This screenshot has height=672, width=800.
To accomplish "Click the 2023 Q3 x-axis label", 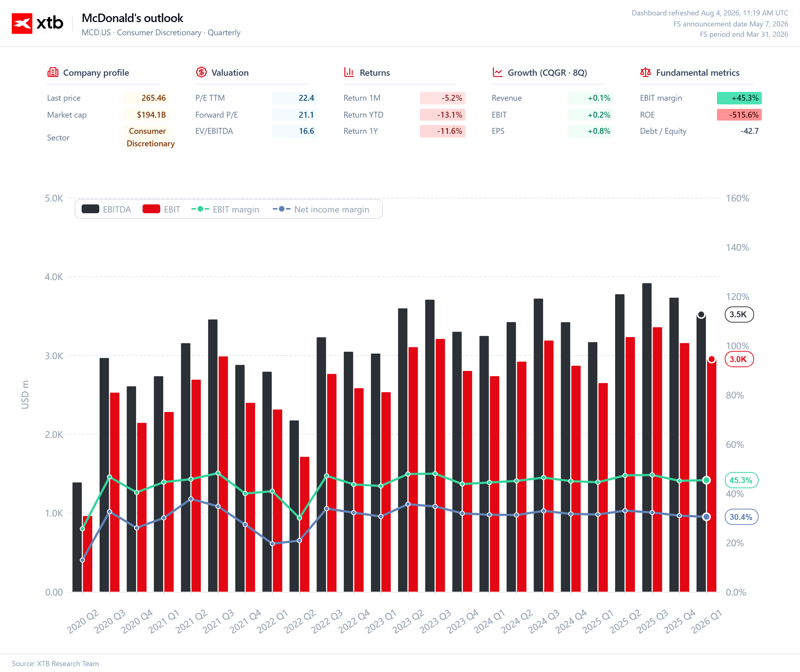I will (435, 621).
